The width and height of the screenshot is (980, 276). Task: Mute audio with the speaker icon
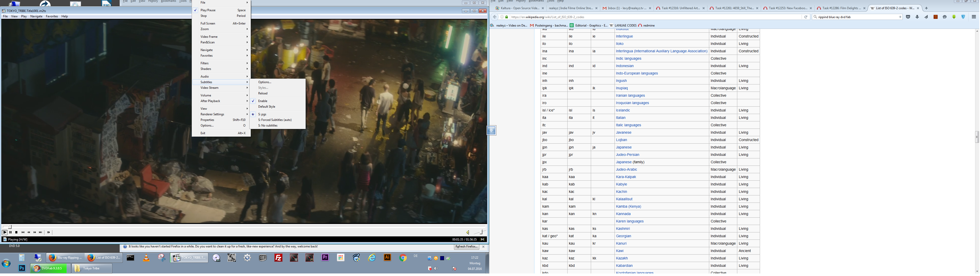(x=468, y=232)
